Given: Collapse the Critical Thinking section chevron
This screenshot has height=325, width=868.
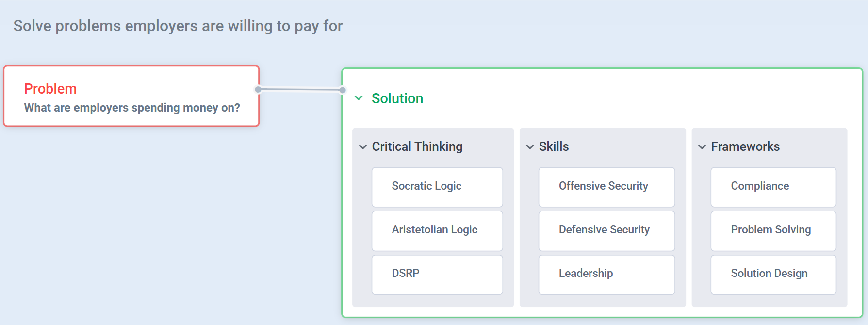Looking at the screenshot, I should tap(363, 146).
